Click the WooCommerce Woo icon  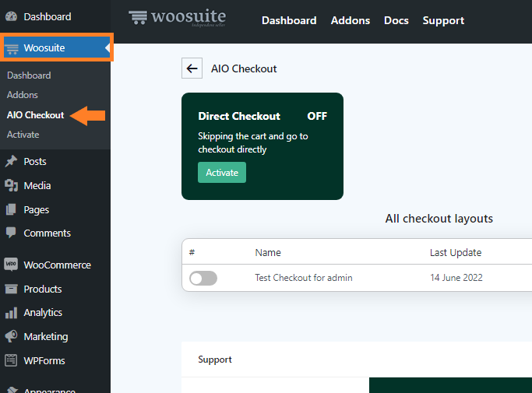coord(11,264)
